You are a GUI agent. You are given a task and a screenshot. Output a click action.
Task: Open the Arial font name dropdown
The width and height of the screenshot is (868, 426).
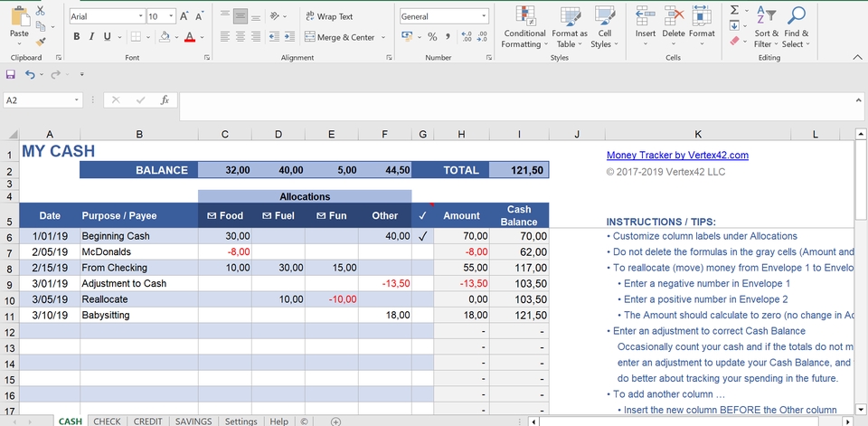[x=141, y=16]
